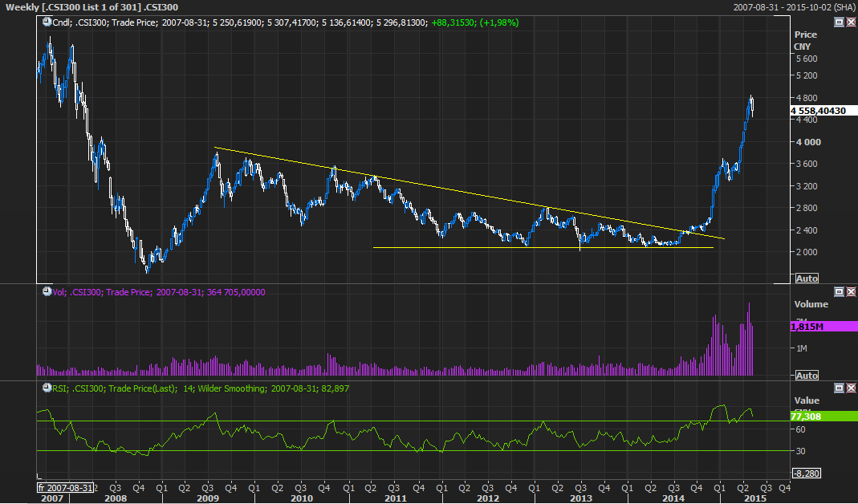This screenshot has height=504, width=858.
Task: Click the -8,280 label in RSI panel
Action: tap(807, 473)
